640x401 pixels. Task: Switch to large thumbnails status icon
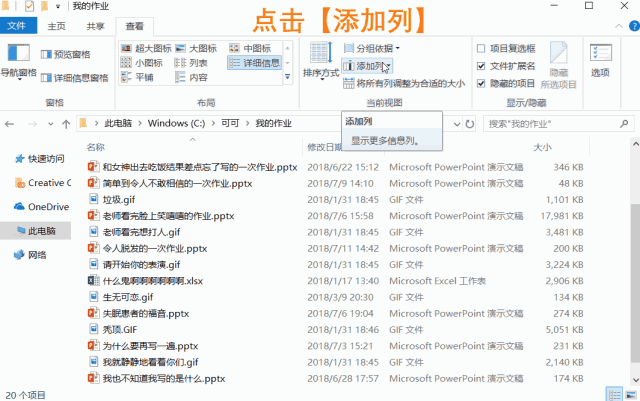pos(631,395)
